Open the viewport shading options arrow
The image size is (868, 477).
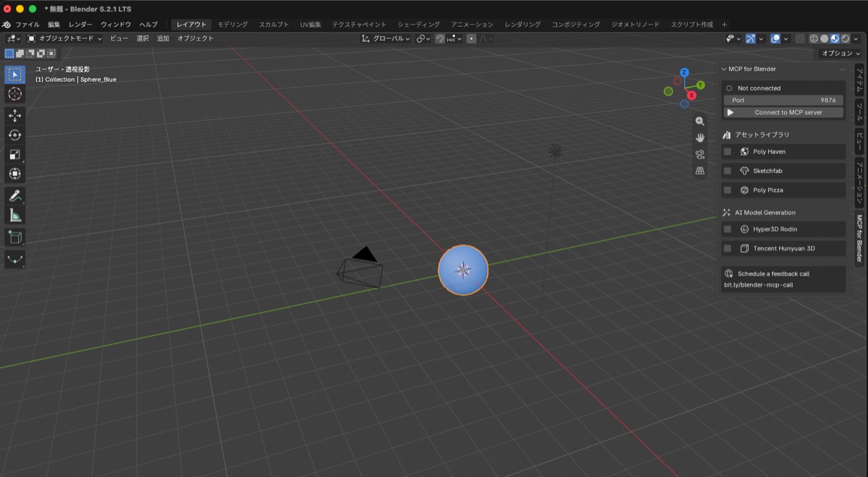coord(856,38)
